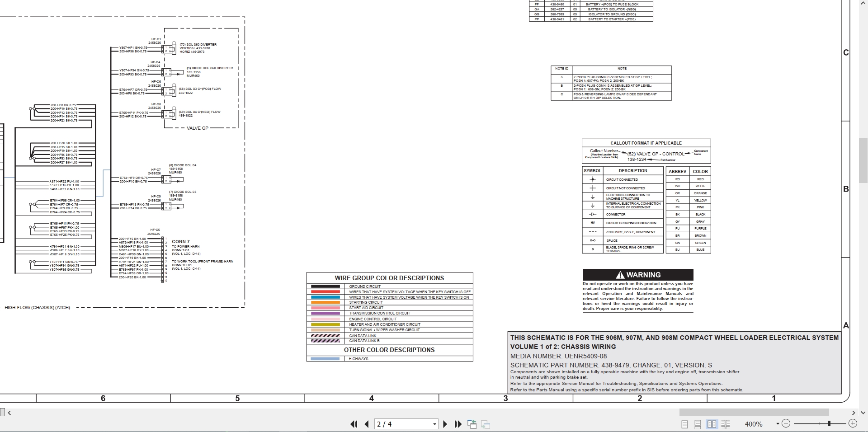Click the blue HIGHWAYS color swatch
The image size is (868, 432).
[x=325, y=359]
